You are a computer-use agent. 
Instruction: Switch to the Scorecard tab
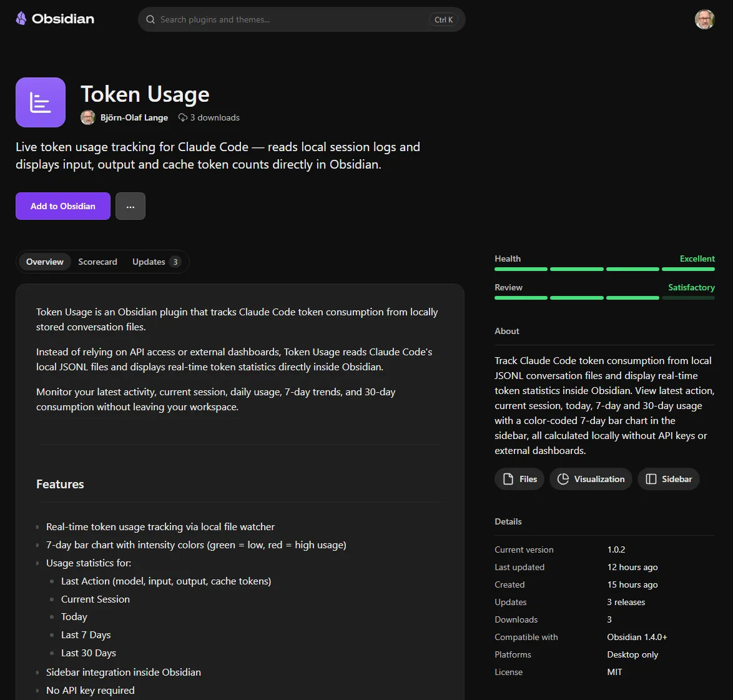click(97, 262)
